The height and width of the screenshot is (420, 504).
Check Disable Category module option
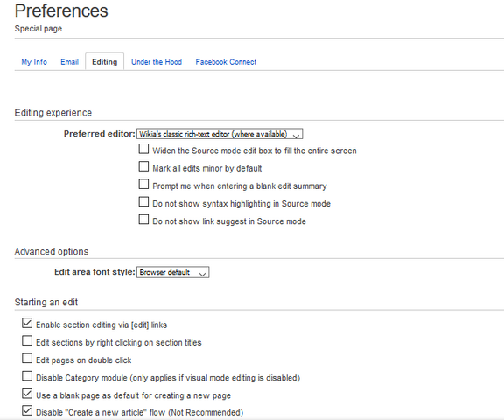point(27,376)
